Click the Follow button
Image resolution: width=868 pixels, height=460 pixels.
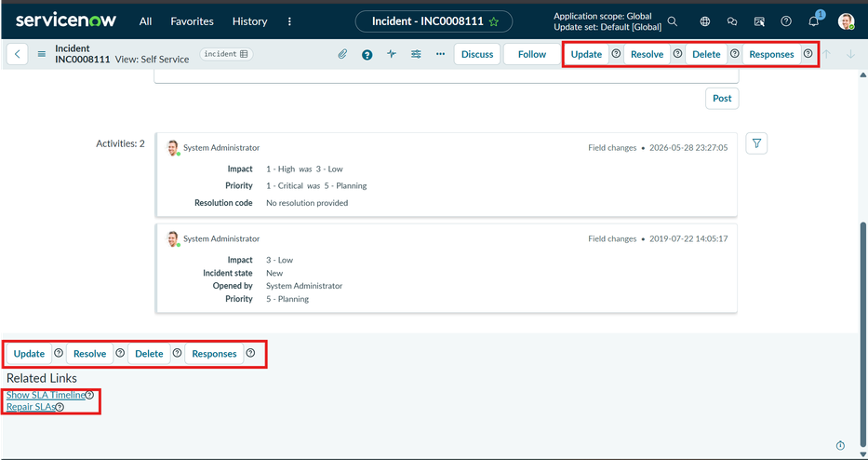[532, 54]
